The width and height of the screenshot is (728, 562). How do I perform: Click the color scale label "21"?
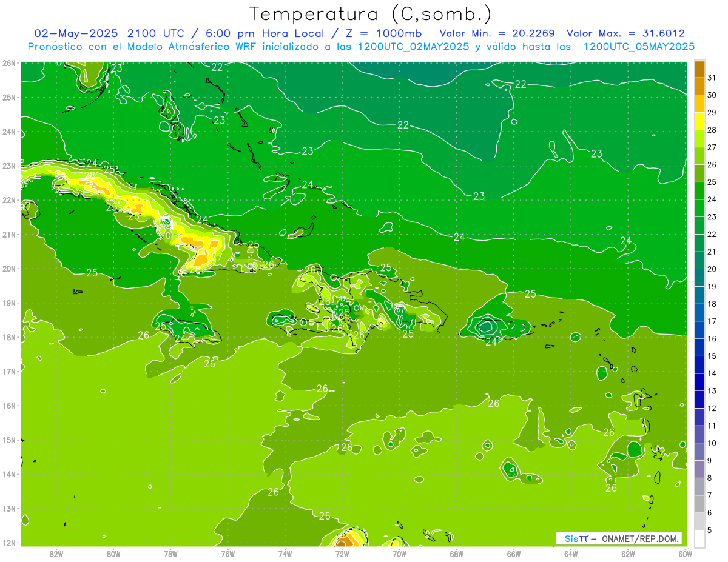pos(712,252)
